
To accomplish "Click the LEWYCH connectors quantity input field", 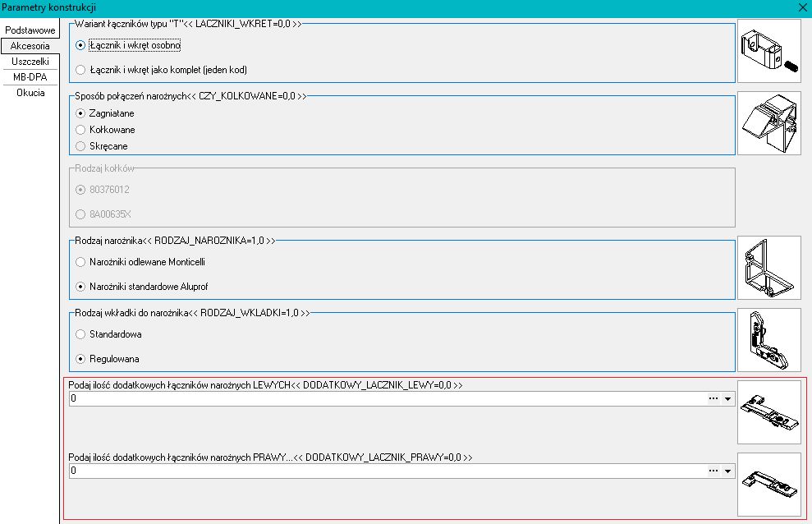I will [x=386, y=399].
